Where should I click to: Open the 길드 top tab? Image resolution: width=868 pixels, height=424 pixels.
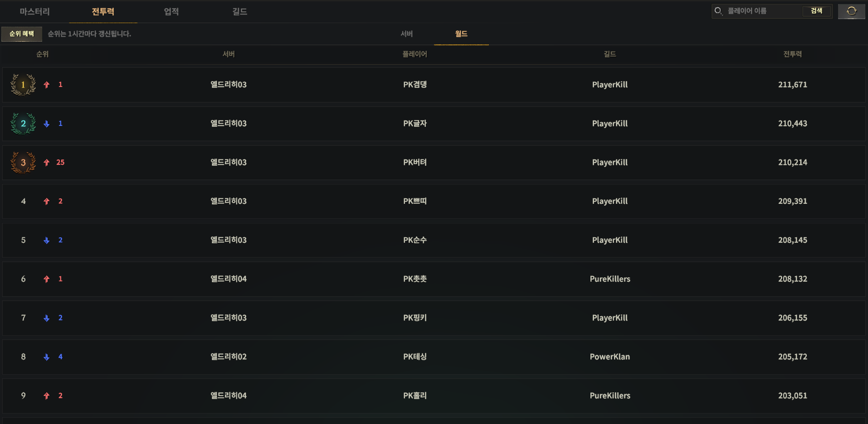[240, 12]
